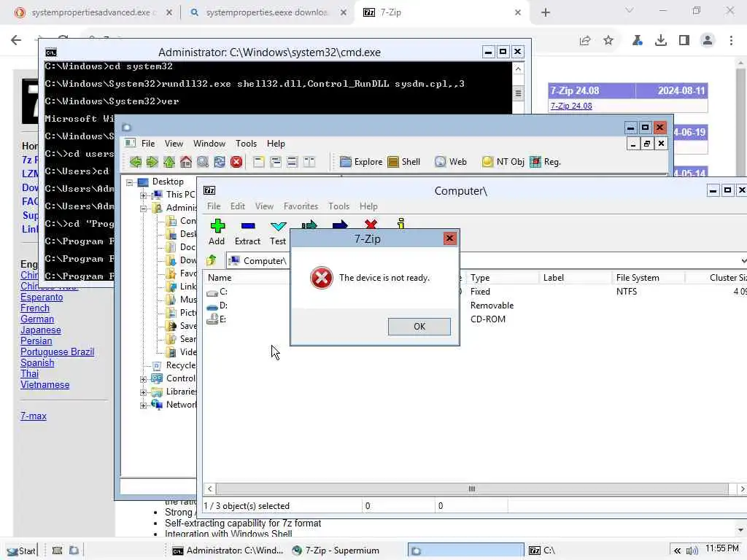Open the Portuguese Brazil language link

click(57, 352)
